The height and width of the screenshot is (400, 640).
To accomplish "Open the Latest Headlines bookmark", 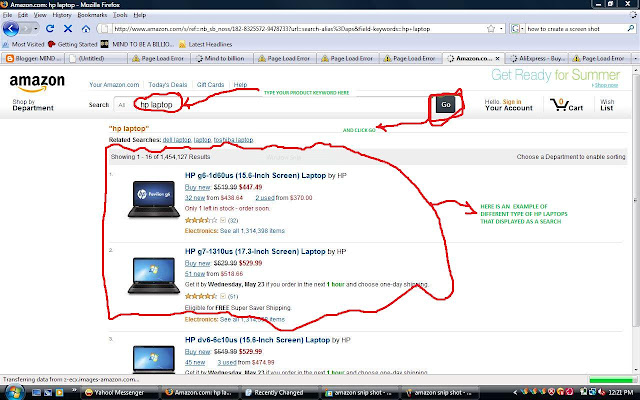I will coord(206,44).
